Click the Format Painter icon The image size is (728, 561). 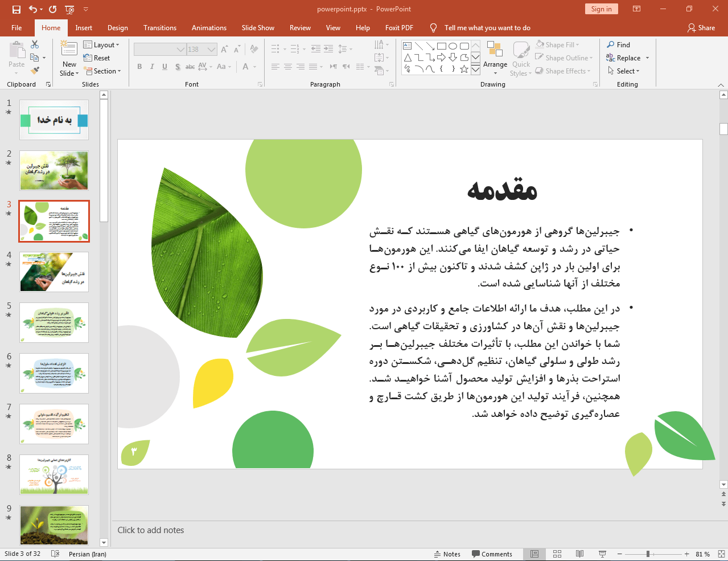coord(35,71)
